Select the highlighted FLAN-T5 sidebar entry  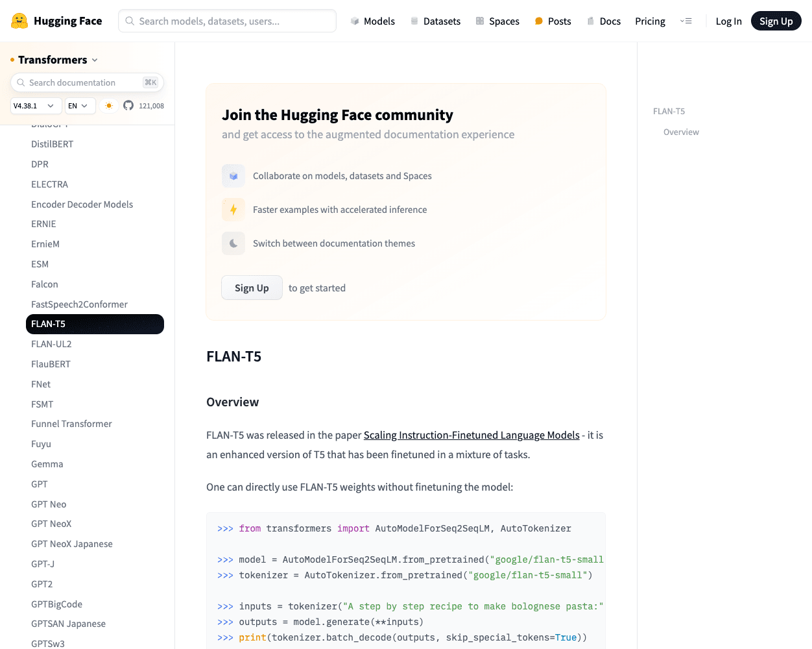point(95,324)
